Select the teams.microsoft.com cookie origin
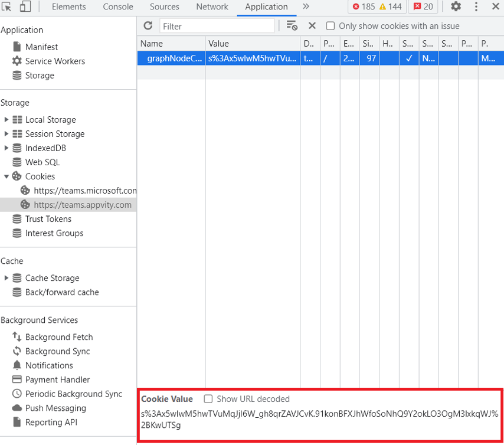This screenshot has width=504, height=445. 84,191
